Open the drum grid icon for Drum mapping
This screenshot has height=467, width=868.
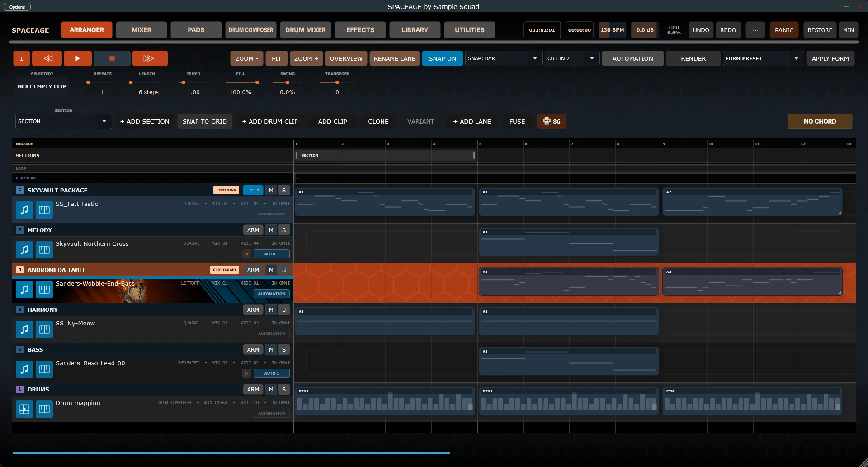pyautogui.click(x=24, y=409)
